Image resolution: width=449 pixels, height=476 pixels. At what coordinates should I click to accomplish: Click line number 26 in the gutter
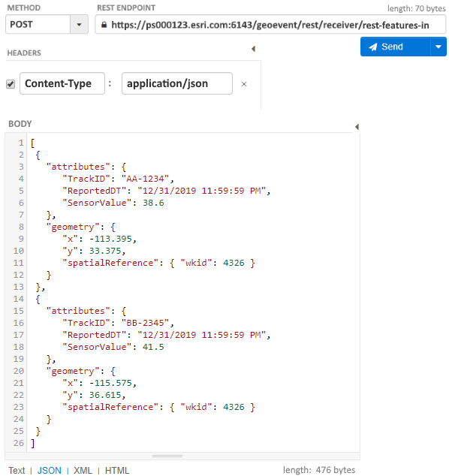(x=19, y=443)
